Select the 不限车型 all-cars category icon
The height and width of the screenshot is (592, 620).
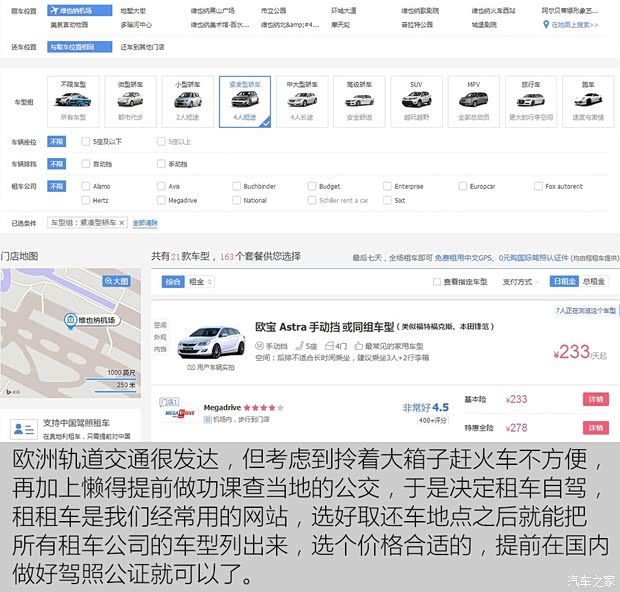tap(73, 99)
